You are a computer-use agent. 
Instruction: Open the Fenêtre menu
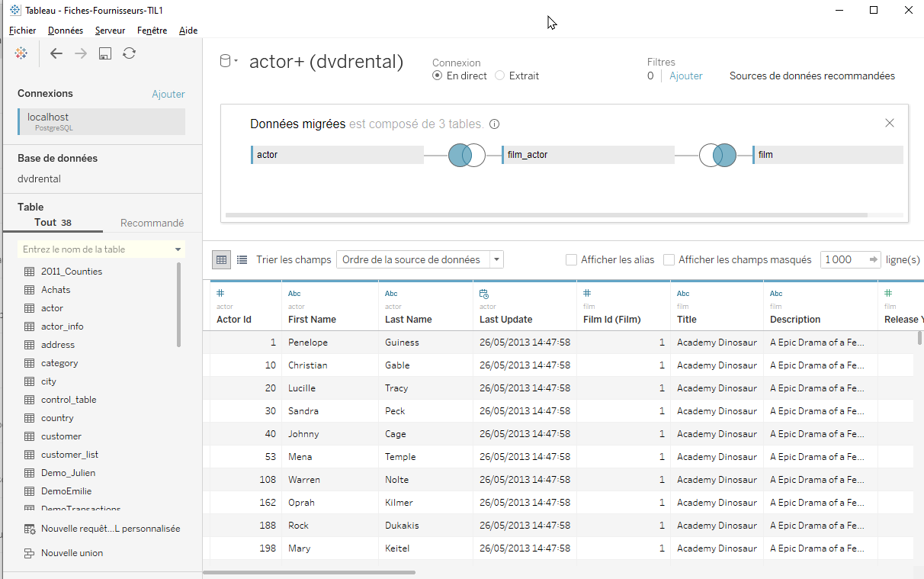pos(152,31)
